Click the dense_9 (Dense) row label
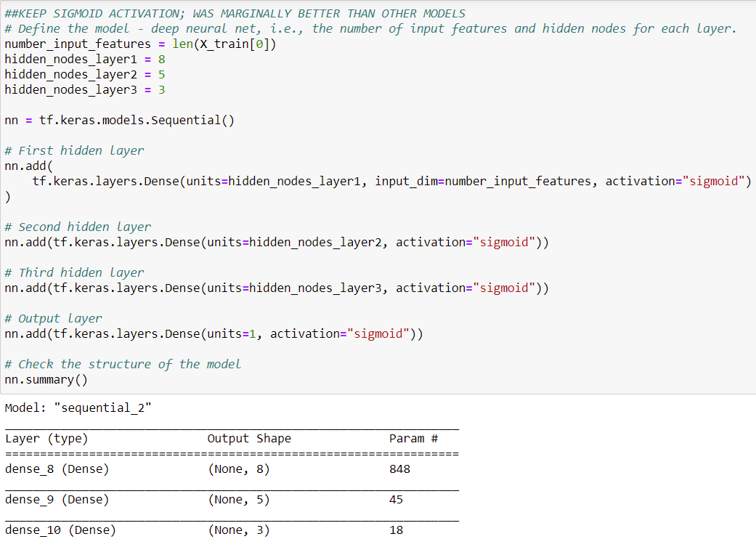The width and height of the screenshot is (756, 547). click(57, 499)
